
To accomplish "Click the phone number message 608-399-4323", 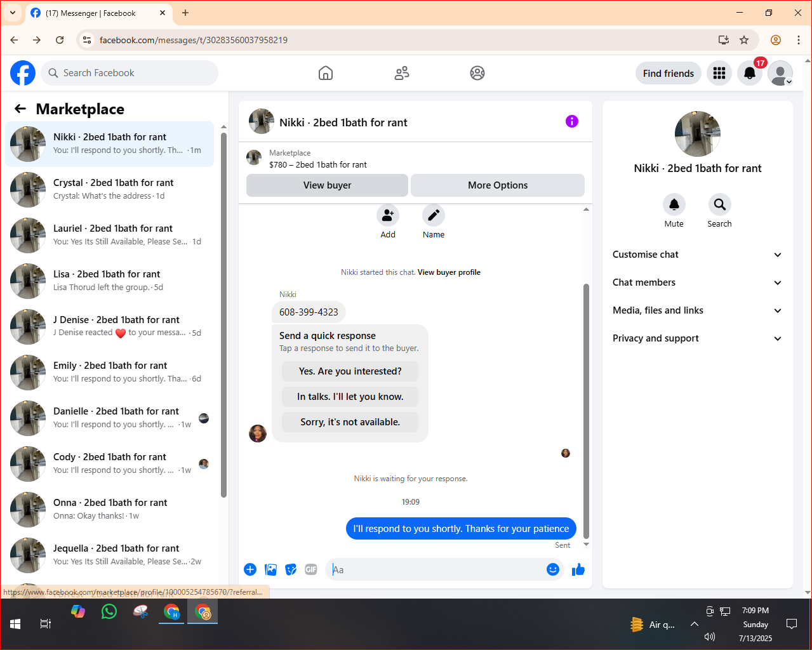I will point(309,312).
